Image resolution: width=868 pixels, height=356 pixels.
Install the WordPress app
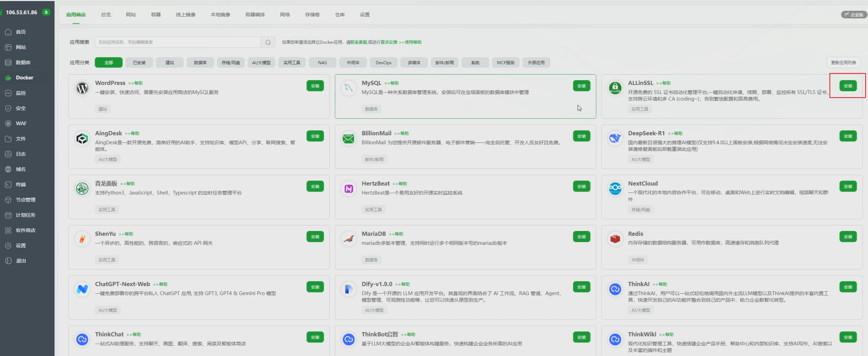(x=315, y=86)
